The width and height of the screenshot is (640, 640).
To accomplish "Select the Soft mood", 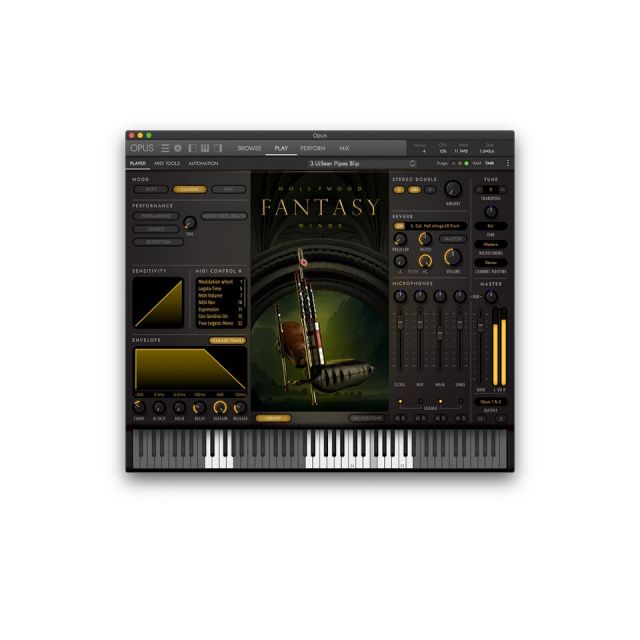I will [x=151, y=189].
